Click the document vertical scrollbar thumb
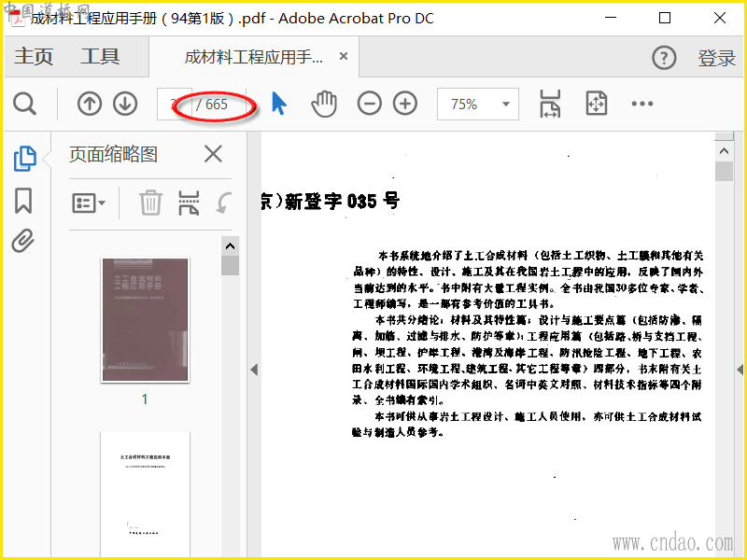This screenshot has width=747, height=560. [x=725, y=172]
